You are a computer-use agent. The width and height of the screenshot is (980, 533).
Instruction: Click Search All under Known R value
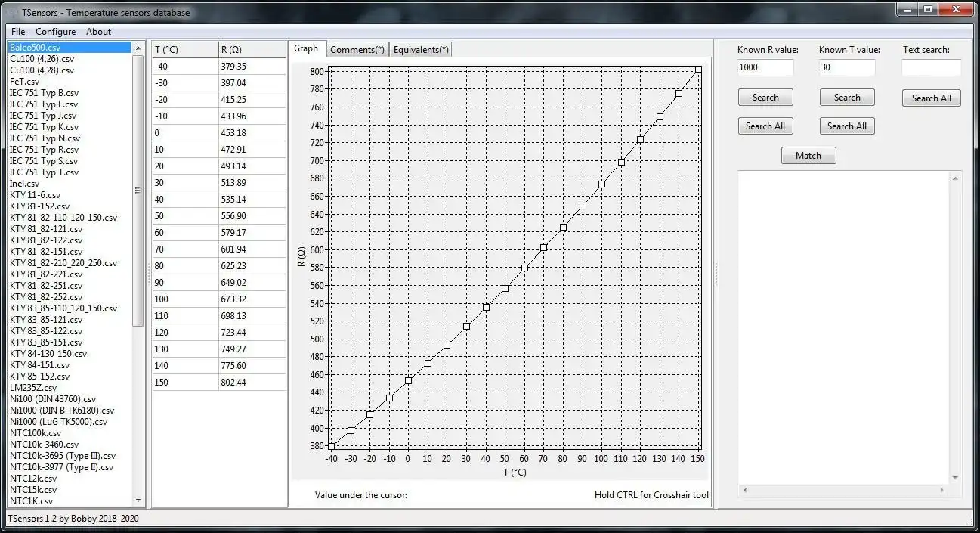(x=765, y=126)
